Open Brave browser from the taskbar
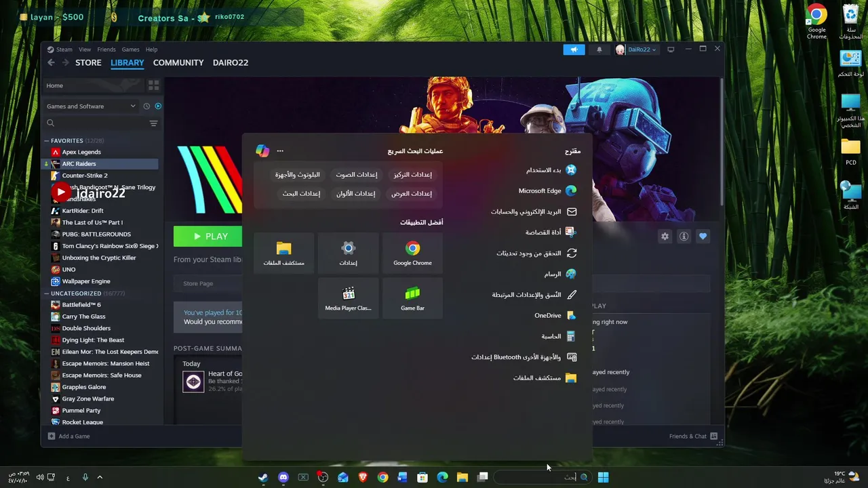Viewport: 868px width, 488px height. [363, 477]
